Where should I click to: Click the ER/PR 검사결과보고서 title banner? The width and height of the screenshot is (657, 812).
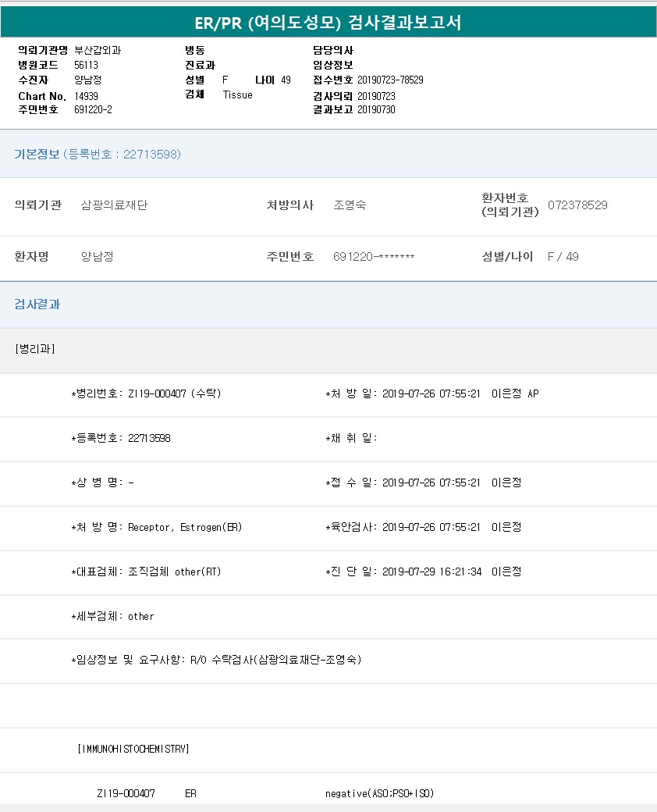[328, 23]
